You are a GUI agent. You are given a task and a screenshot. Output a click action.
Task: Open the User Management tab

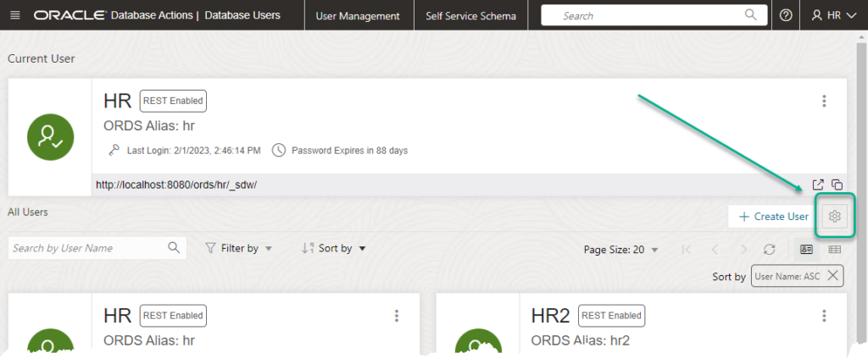[x=358, y=15]
